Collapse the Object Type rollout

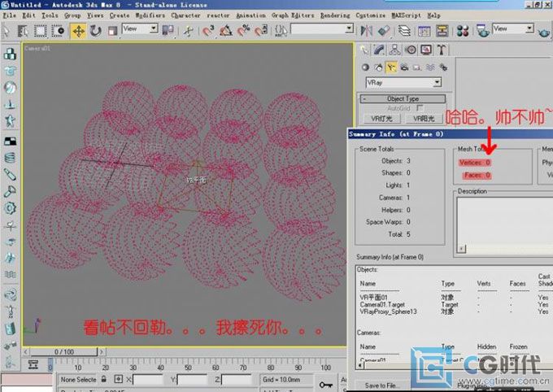tap(403, 98)
